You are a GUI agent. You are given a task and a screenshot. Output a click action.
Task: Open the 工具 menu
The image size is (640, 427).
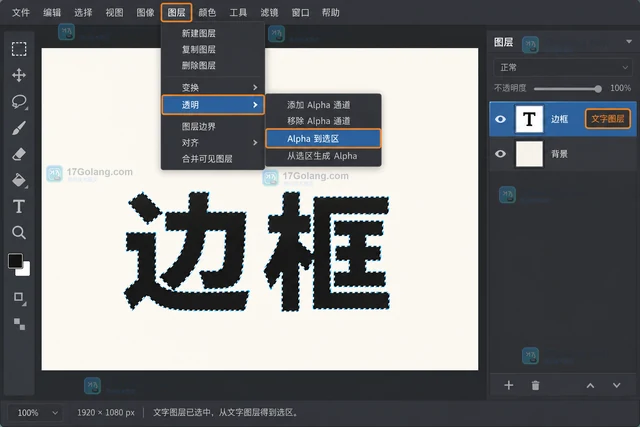pos(238,13)
